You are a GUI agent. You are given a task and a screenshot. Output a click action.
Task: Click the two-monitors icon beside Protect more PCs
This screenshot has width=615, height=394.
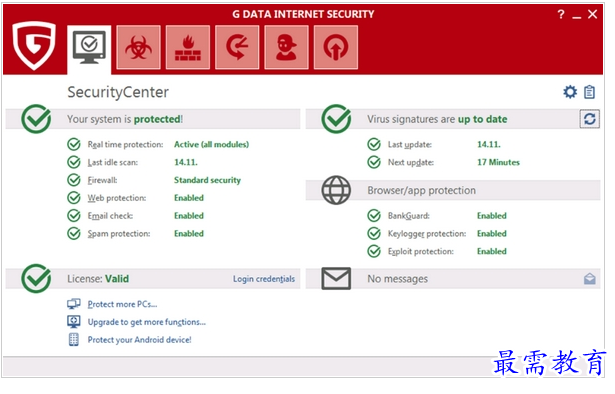coord(74,304)
